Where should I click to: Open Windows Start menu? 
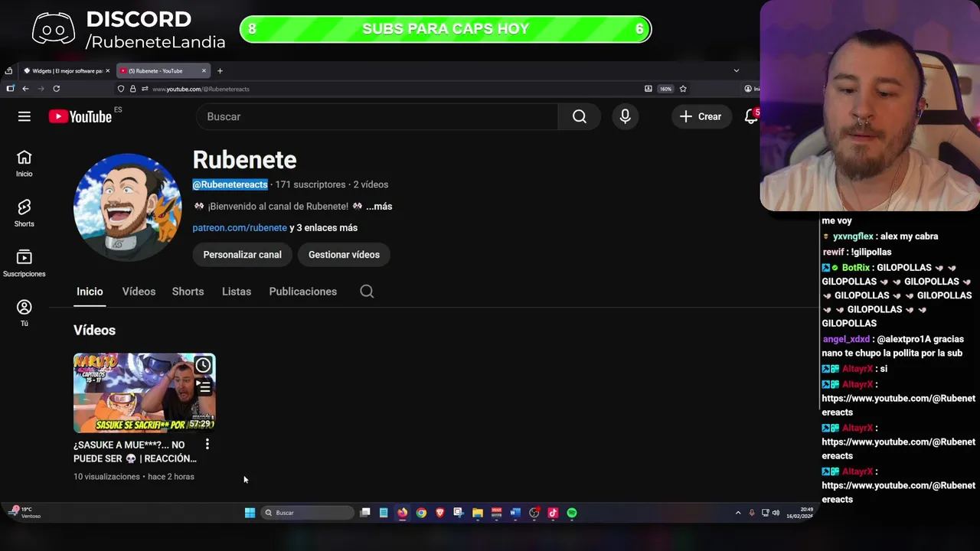[x=250, y=513]
